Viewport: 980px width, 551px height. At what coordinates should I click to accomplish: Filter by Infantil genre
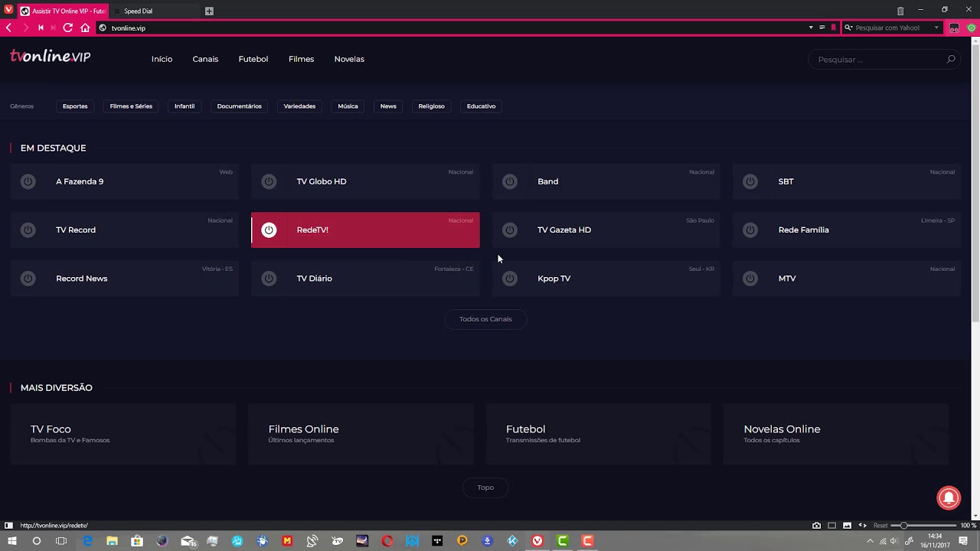pos(185,106)
